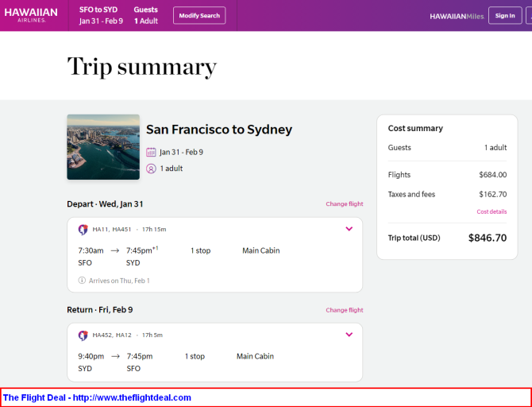
Task: Click the airline logo icon on HA452, HA12 flight
Action: click(x=83, y=335)
